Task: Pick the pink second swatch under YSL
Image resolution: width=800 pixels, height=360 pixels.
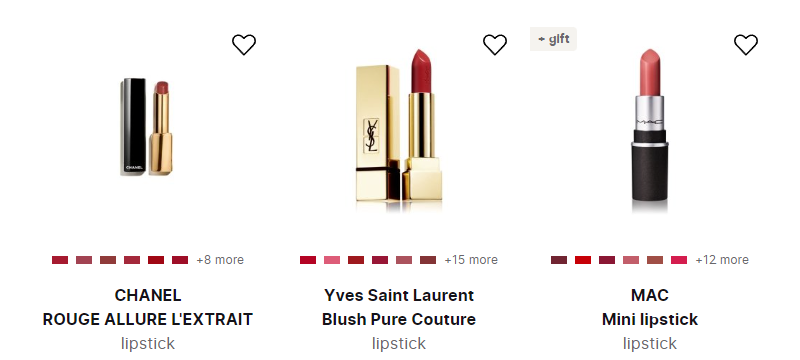Action: [332, 260]
